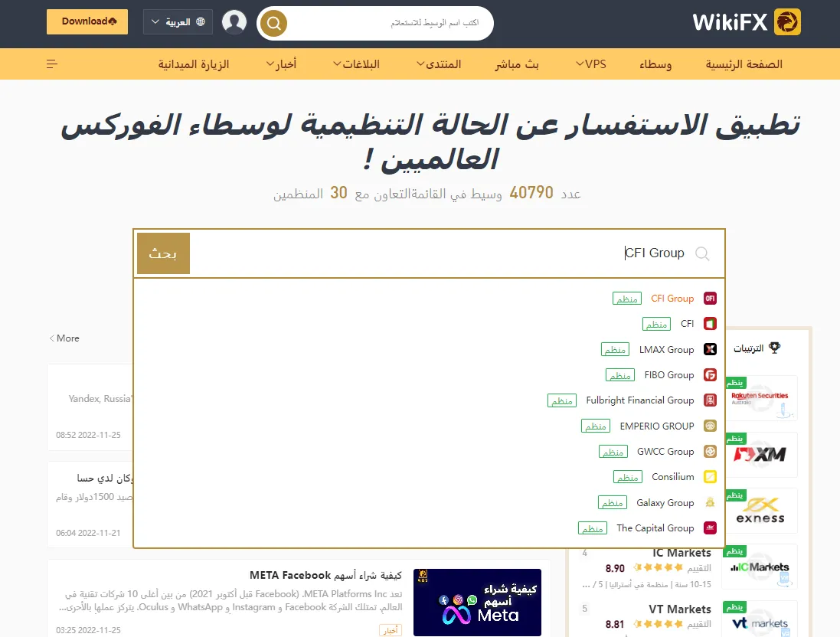Viewport: 840px width, 637px height.
Task: Click the gold search icon in header
Action: [274, 23]
